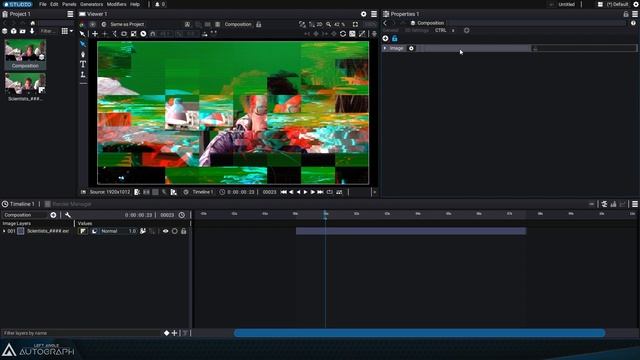Viewport: 640px width, 360px height.
Task: Open the Project 1 panel hamburger menu
Action: tap(70, 14)
